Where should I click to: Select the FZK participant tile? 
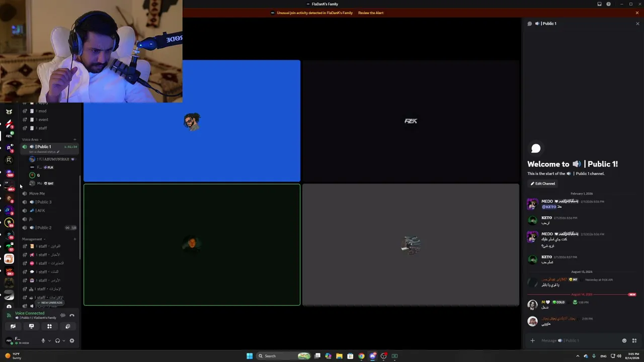[x=411, y=121]
